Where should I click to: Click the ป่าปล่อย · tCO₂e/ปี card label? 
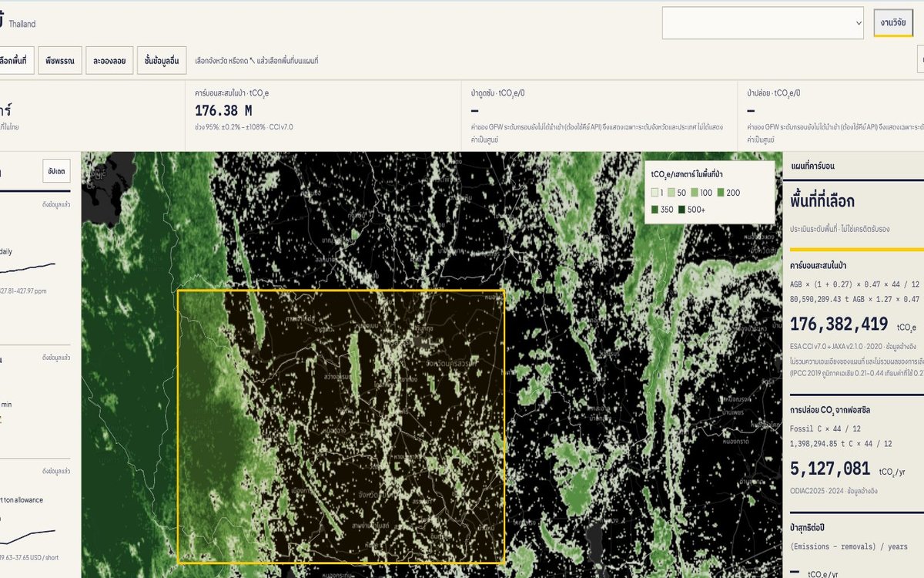point(774,92)
